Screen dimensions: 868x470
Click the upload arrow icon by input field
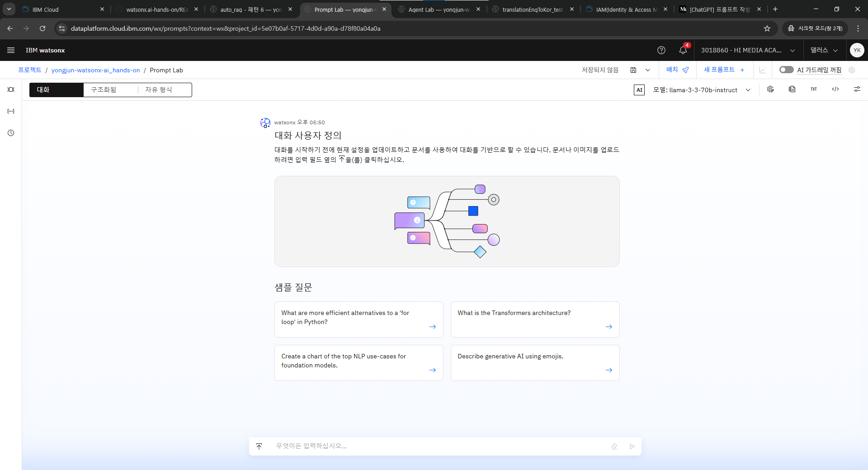pos(259,446)
